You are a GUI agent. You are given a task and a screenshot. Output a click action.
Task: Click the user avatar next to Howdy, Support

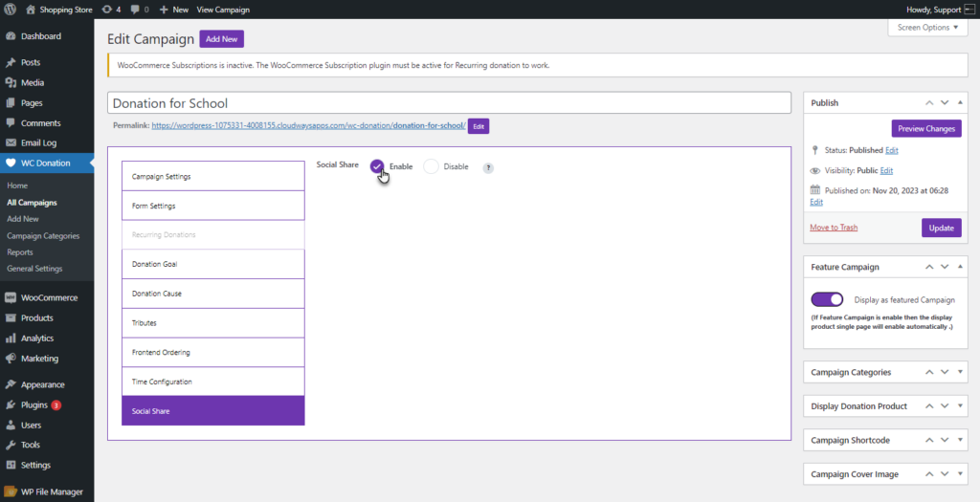pos(969,10)
